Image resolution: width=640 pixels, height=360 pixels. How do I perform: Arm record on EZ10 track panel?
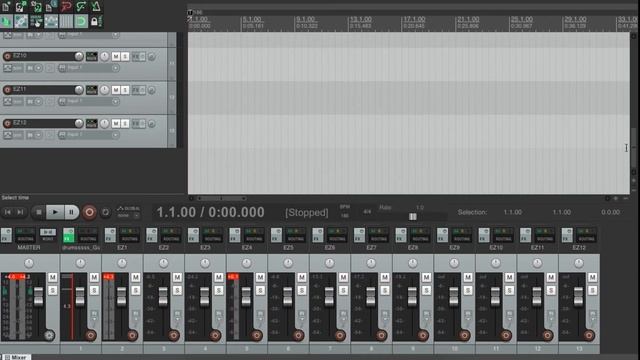point(7,56)
